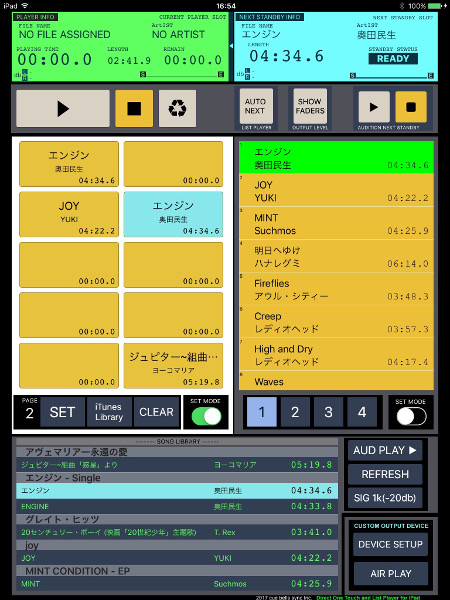Tap the Bluetooth icon in status bar
Viewport: 450px width, 600px height.
402,6
